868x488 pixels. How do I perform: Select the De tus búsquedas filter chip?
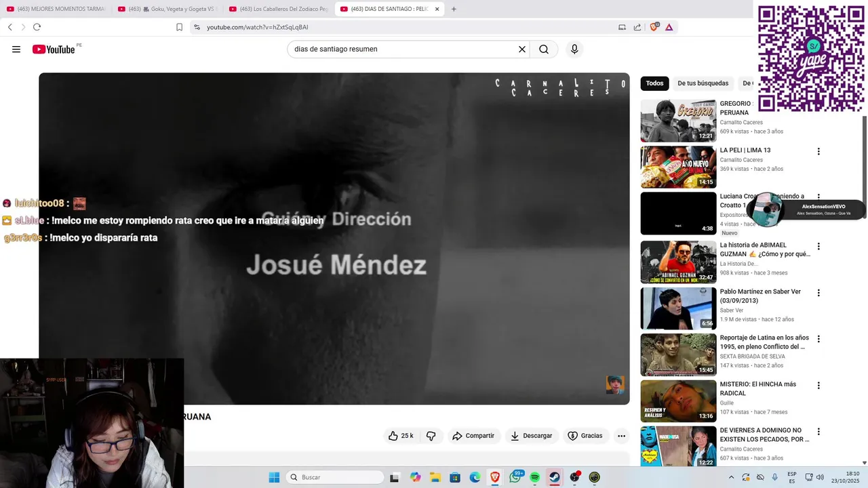703,83
